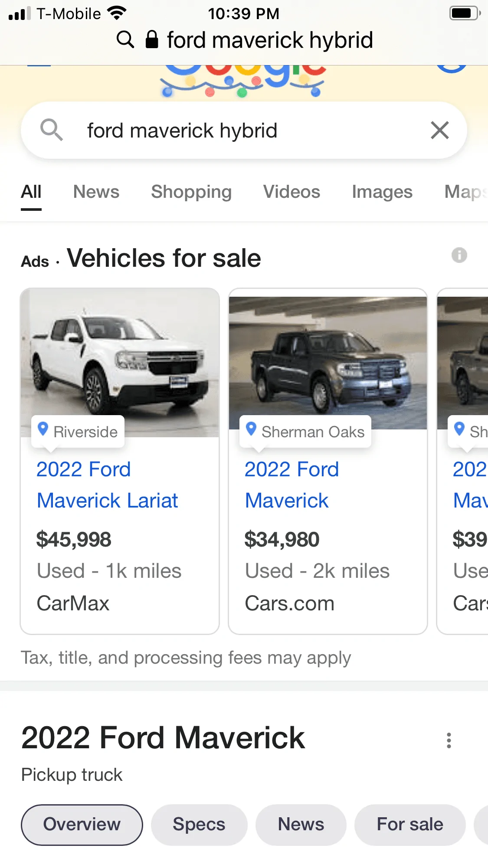Viewport: 488px width, 868px height.
Task: Switch to the News search tab
Action: 96,192
